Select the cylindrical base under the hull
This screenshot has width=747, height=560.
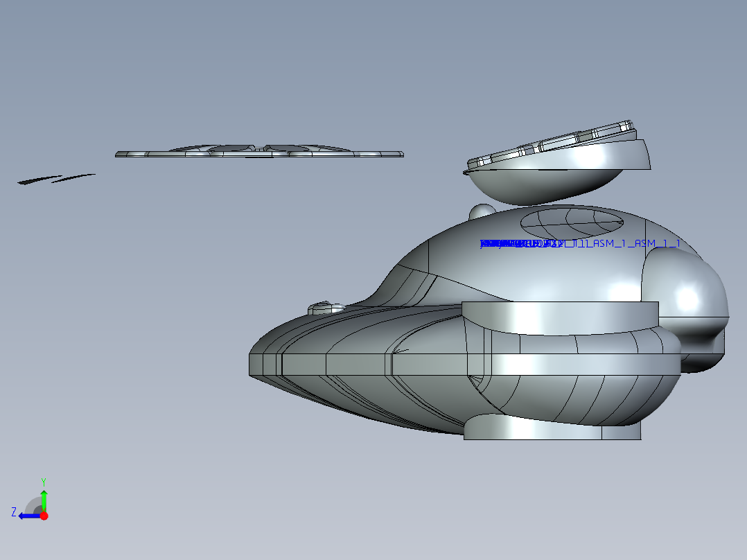[x=553, y=427]
